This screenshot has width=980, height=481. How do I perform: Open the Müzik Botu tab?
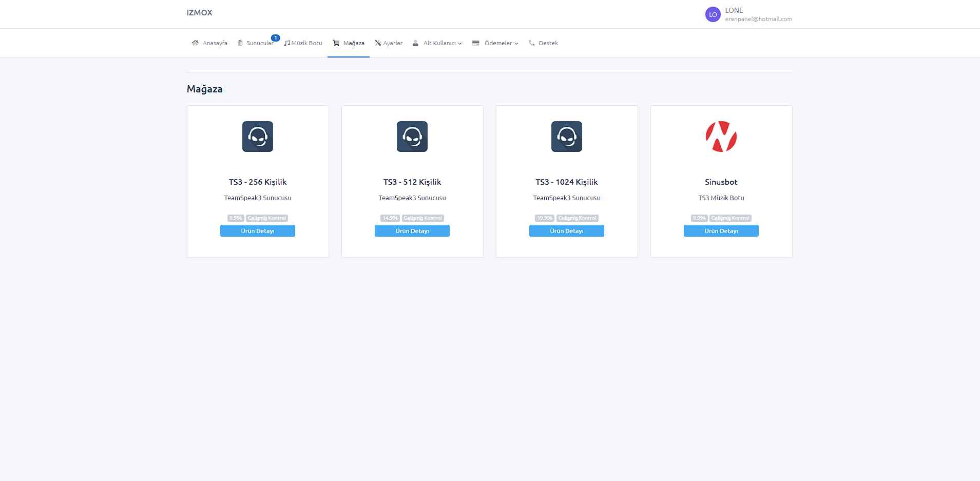pos(303,43)
